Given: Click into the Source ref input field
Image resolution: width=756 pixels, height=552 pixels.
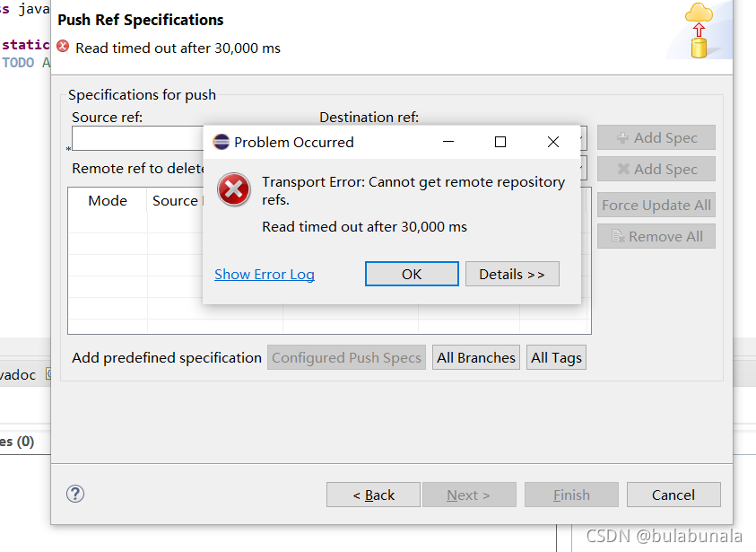Looking at the screenshot, I should coord(138,138).
